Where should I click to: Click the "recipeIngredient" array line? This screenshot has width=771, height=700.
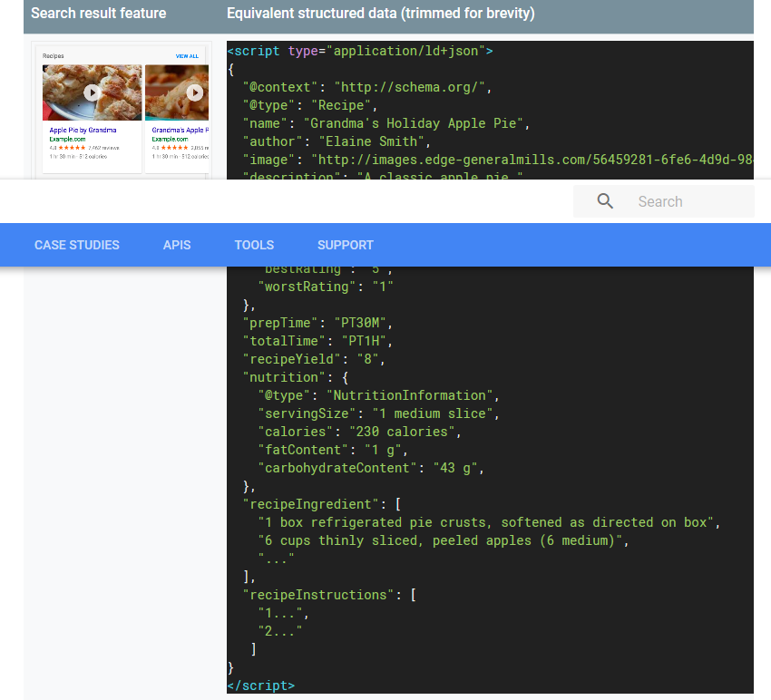coord(322,504)
